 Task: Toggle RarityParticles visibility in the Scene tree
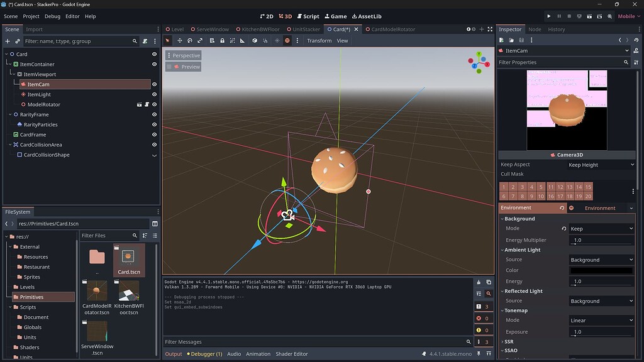(153, 124)
